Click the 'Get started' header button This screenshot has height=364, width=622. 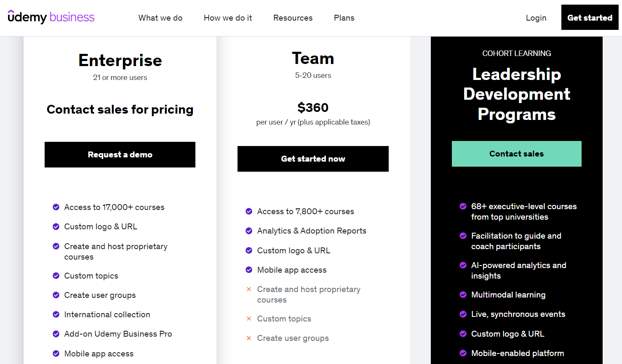click(590, 17)
